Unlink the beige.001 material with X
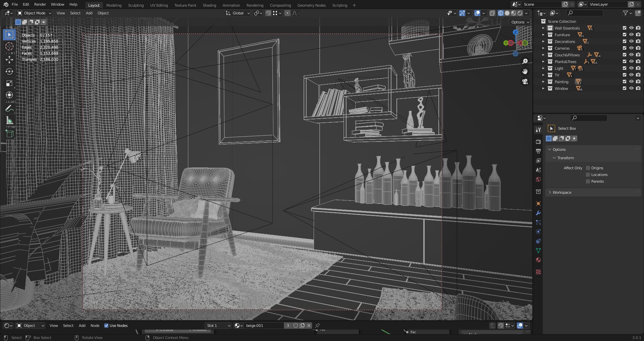 (x=309, y=326)
